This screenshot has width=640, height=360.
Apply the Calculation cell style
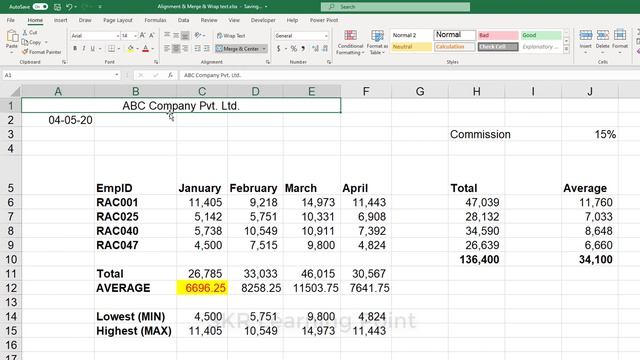tap(455, 47)
